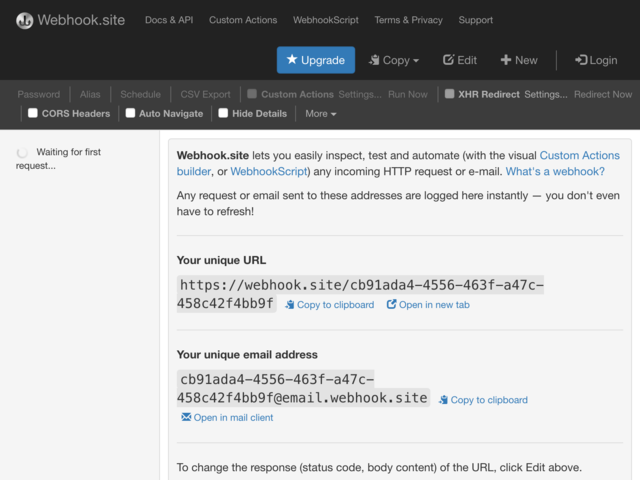Click the Webhook.site logo icon
The width and height of the screenshot is (640, 480).
pos(24,20)
